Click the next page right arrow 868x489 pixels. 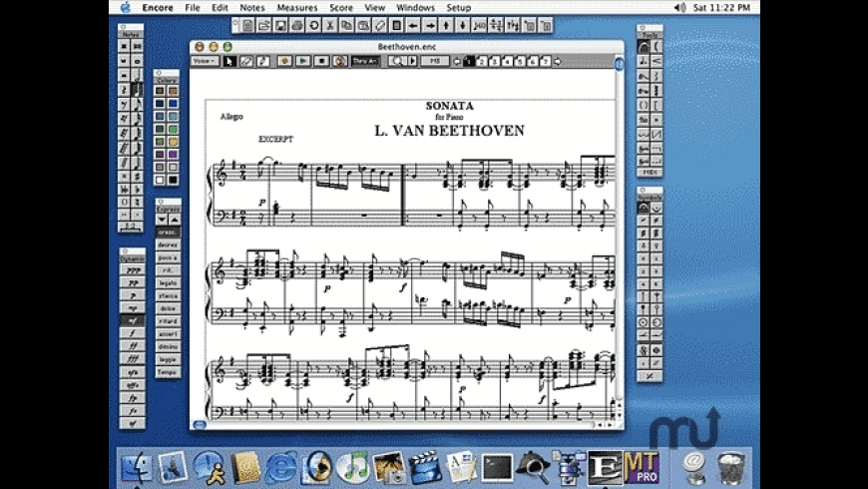[x=558, y=62]
